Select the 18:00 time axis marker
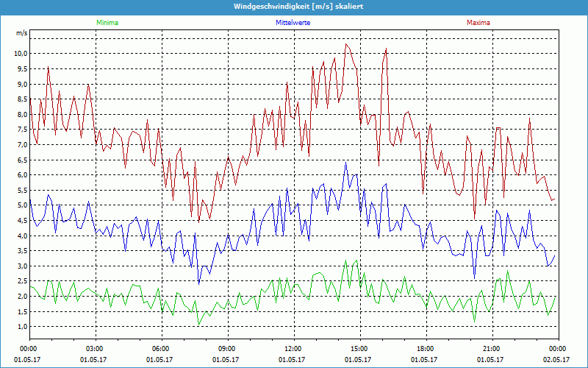This screenshot has height=368, width=588. pyautogui.click(x=425, y=349)
